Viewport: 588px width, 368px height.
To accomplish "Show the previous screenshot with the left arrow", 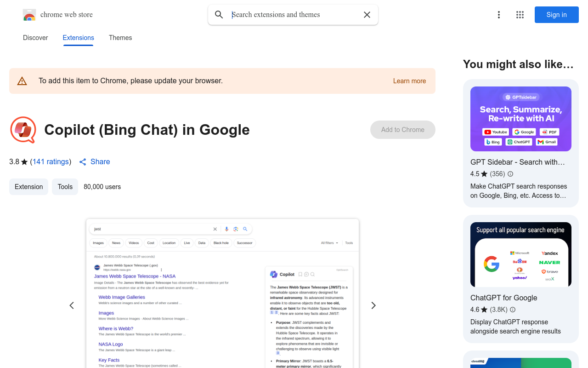I will pos(71,305).
